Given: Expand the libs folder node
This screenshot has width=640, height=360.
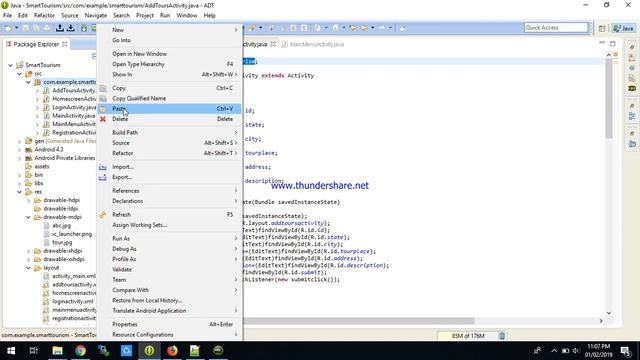Looking at the screenshot, I should (x=20, y=183).
